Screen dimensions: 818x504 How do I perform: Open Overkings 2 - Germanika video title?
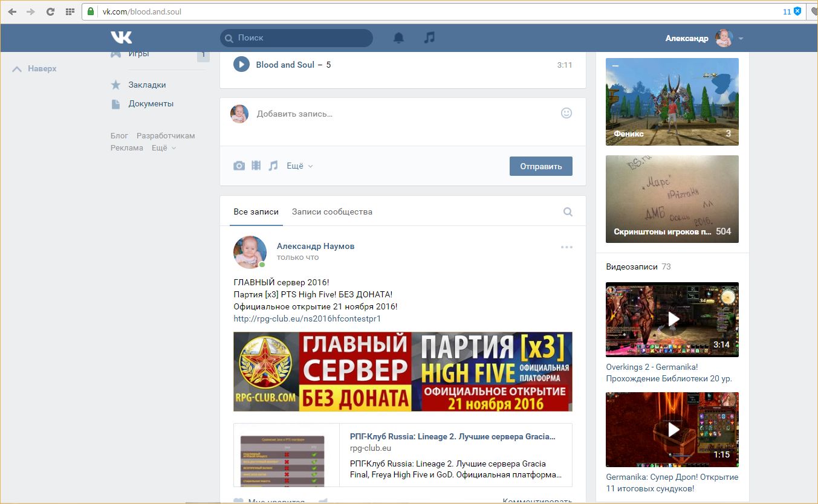tap(669, 373)
